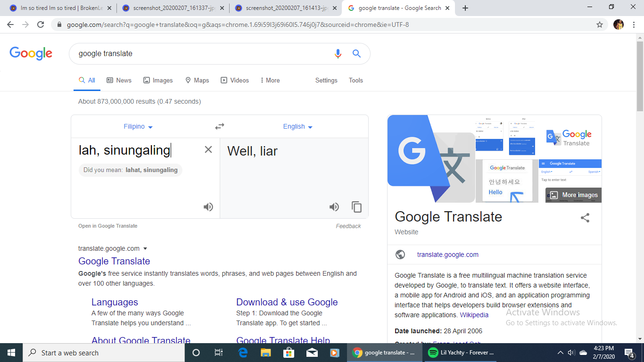Open the Chrome profile avatar
This screenshot has width=644, height=362.
point(619,25)
